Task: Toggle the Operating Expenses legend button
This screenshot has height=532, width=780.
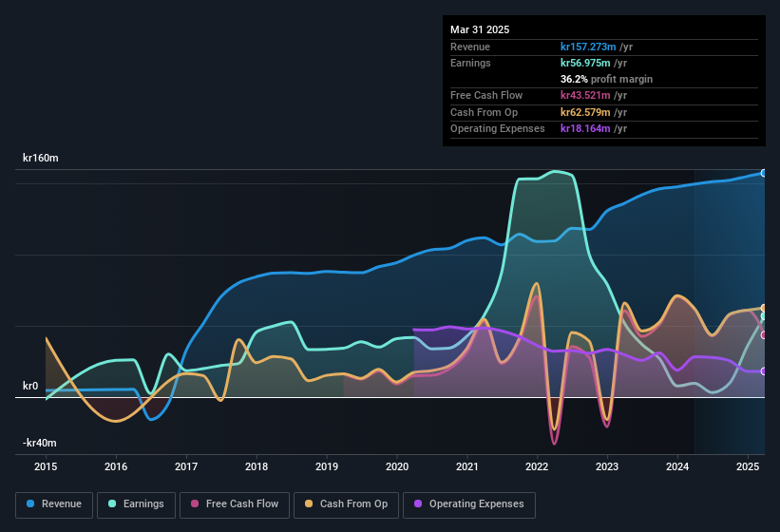Action: [x=469, y=504]
